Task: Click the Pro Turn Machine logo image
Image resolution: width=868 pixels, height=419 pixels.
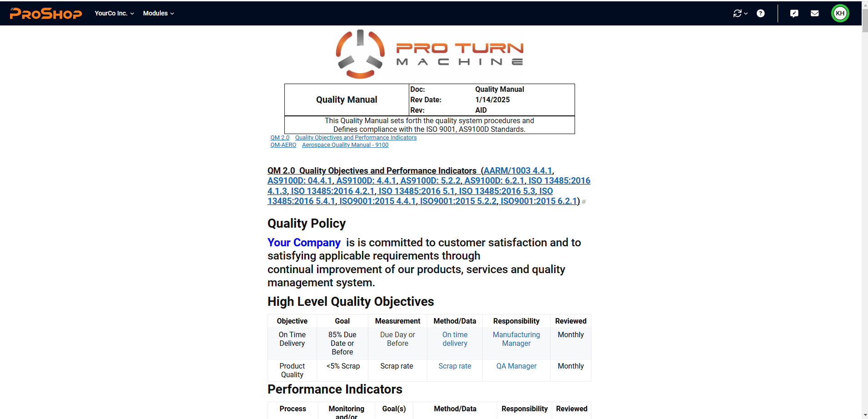Action: click(x=429, y=54)
